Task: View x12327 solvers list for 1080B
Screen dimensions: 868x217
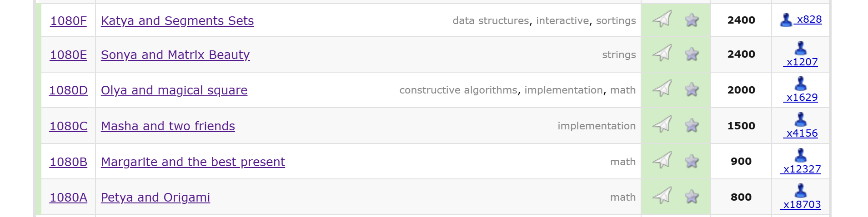Action: 802,169
